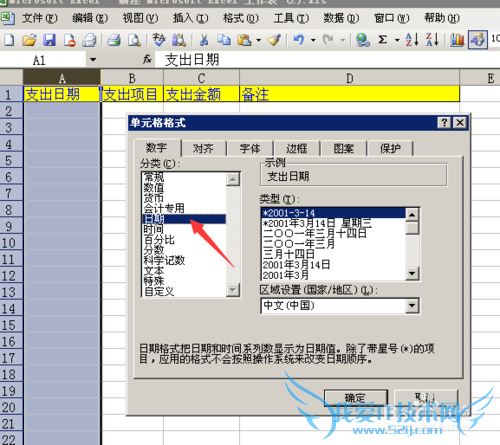This screenshot has width=500, height=445.
Task: Click the Permission icon next to Save
Action: pos(70,40)
